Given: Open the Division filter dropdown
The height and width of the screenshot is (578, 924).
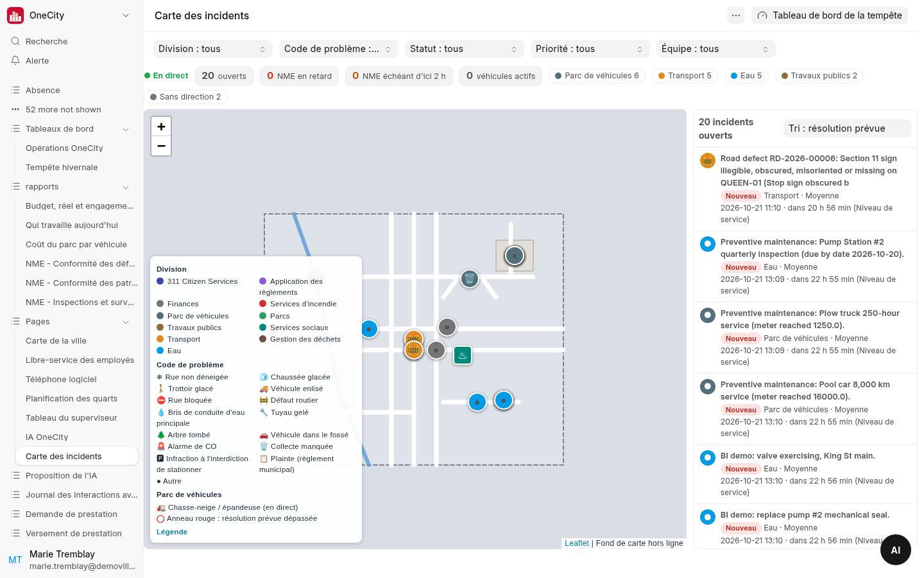Looking at the screenshot, I should pos(212,49).
